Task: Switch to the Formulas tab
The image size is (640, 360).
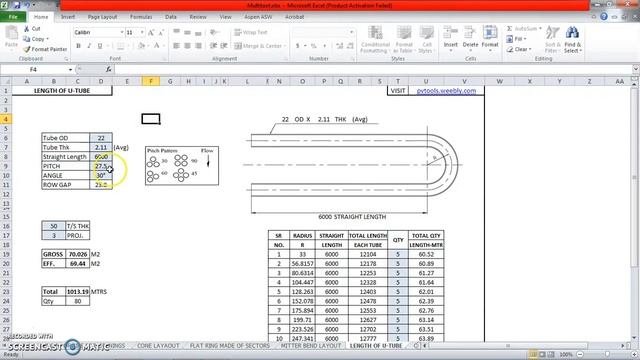Action: [141, 17]
